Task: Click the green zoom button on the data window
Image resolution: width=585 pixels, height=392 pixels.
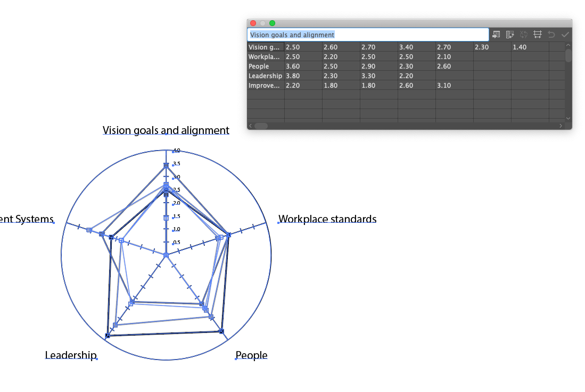Action: [x=271, y=23]
